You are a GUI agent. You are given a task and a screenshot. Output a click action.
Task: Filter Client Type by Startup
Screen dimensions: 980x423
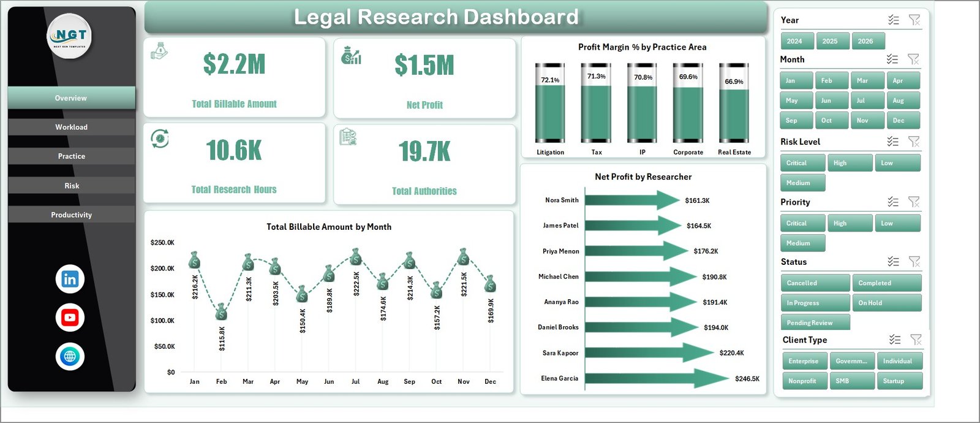tap(899, 381)
